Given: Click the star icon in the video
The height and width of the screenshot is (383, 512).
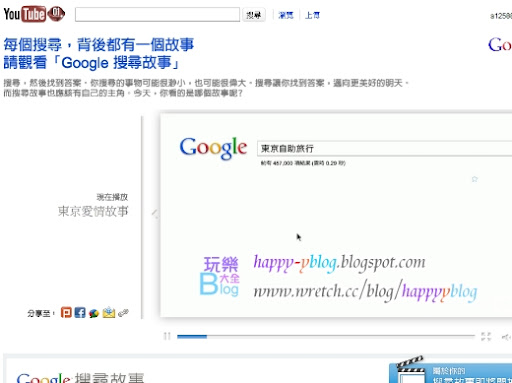Looking at the screenshot, I should point(475,179).
